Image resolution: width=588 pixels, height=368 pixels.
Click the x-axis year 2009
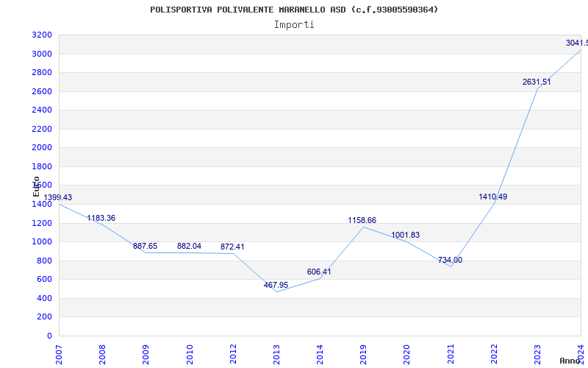[146, 354]
